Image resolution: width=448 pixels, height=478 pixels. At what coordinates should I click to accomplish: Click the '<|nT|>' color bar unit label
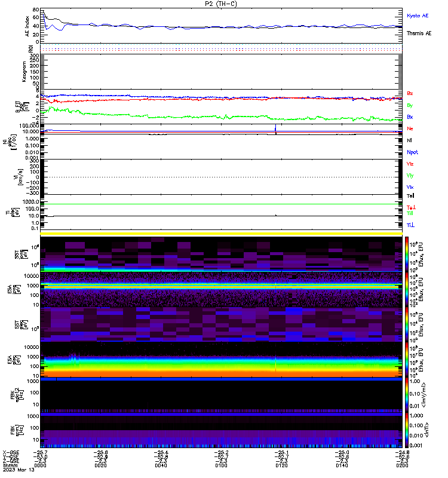(x=427, y=430)
